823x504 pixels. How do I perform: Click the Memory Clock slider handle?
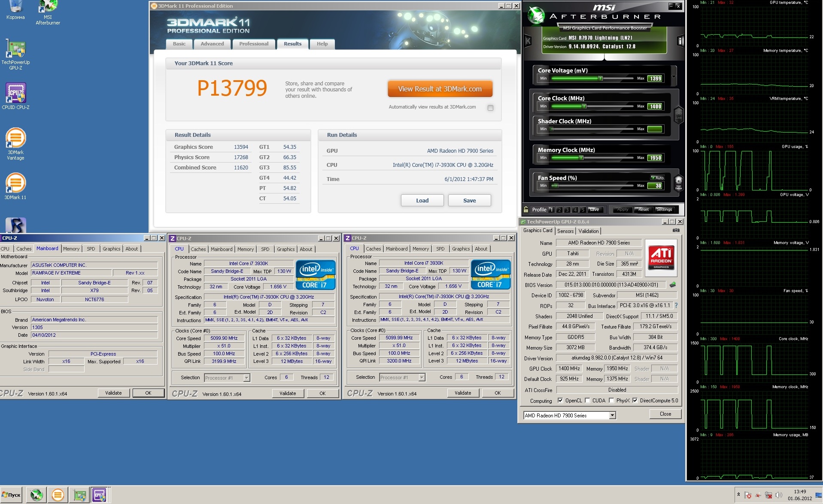tap(581, 158)
